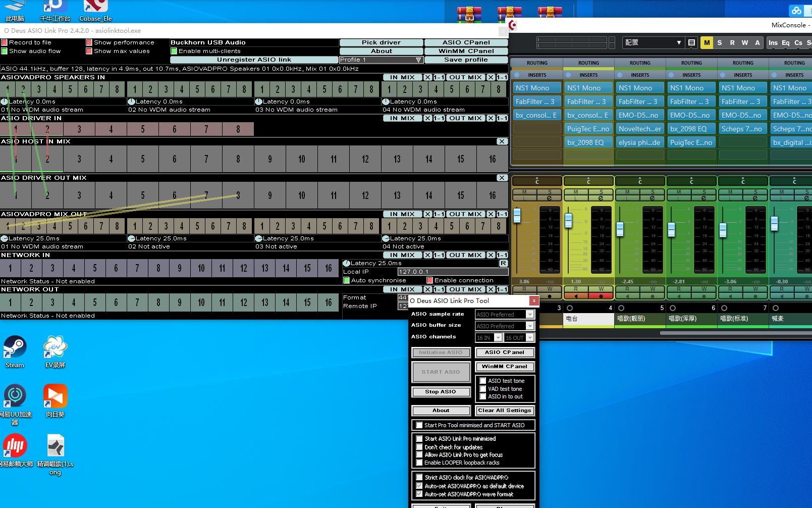Image resolution: width=812 pixels, height=508 pixels.
Task: Click the Pick driver button
Action: pos(381,42)
